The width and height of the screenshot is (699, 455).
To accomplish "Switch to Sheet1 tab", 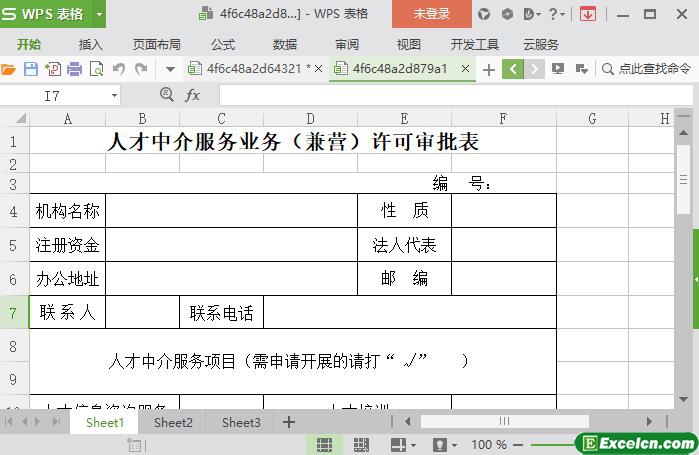I will [x=104, y=422].
